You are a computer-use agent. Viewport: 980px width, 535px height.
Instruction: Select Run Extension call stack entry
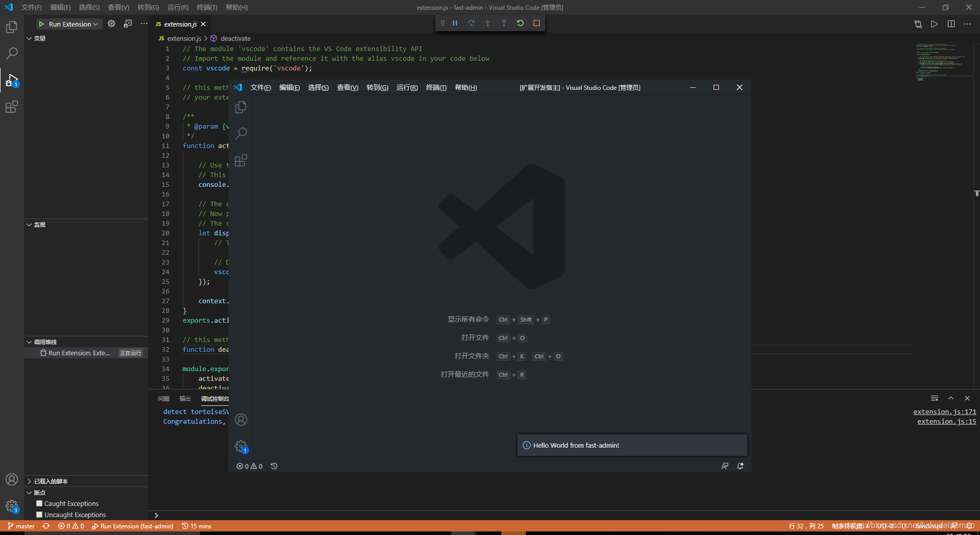(x=86, y=353)
